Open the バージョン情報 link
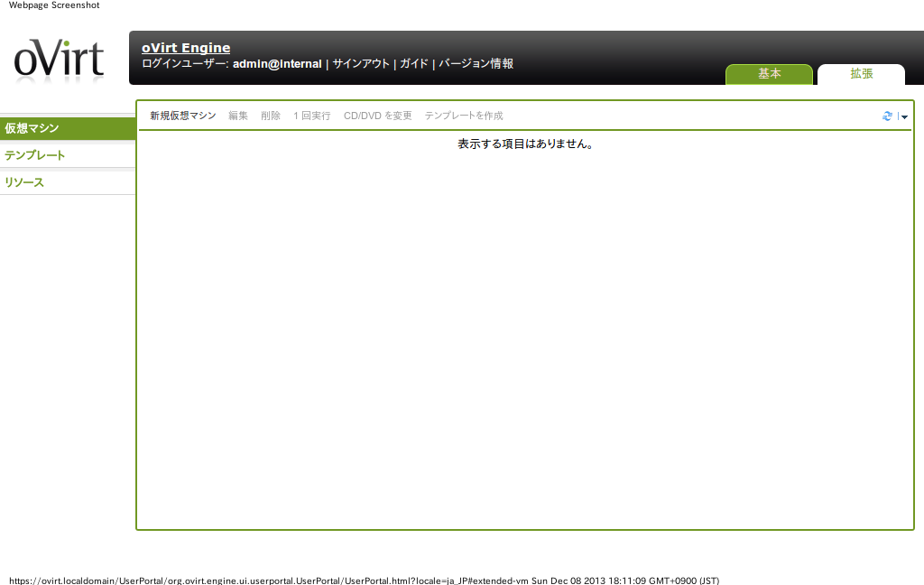Viewport: 924px width, 585px height. 476,64
